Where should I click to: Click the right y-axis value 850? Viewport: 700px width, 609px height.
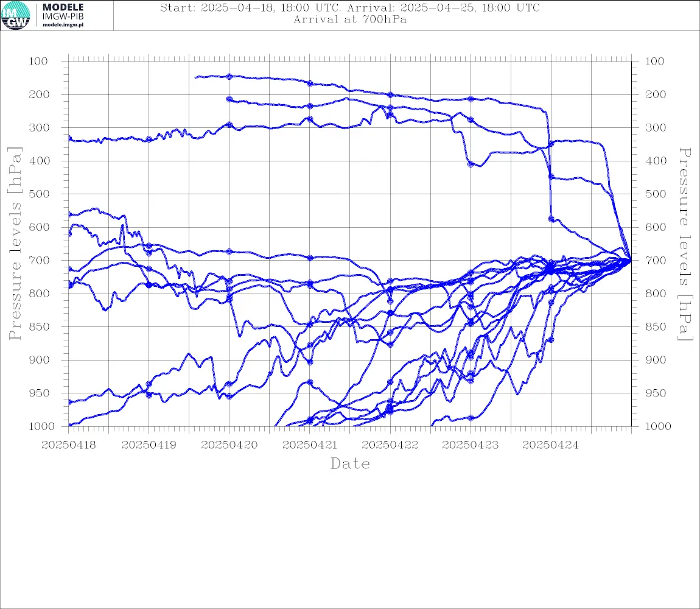(655, 326)
